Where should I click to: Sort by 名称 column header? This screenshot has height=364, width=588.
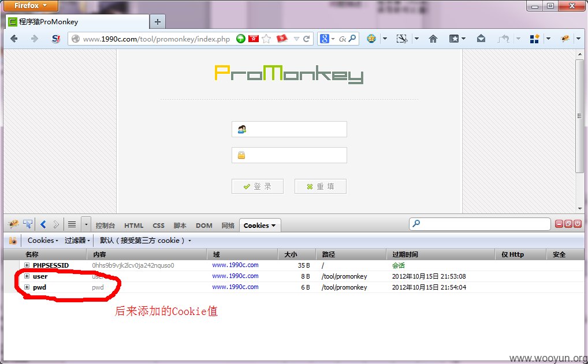click(53, 254)
